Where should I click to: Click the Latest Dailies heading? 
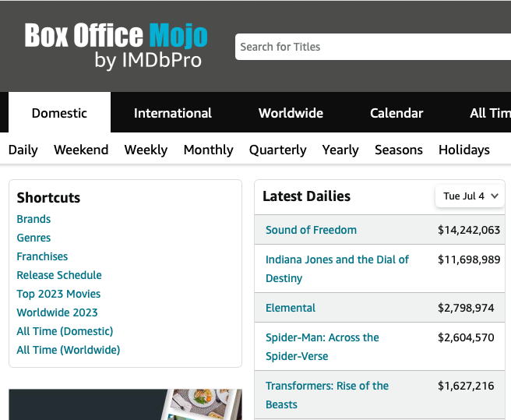[306, 196]
